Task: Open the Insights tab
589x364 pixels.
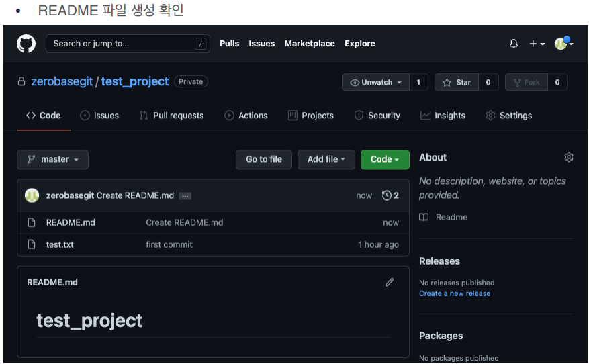Action: pos(443,116)
